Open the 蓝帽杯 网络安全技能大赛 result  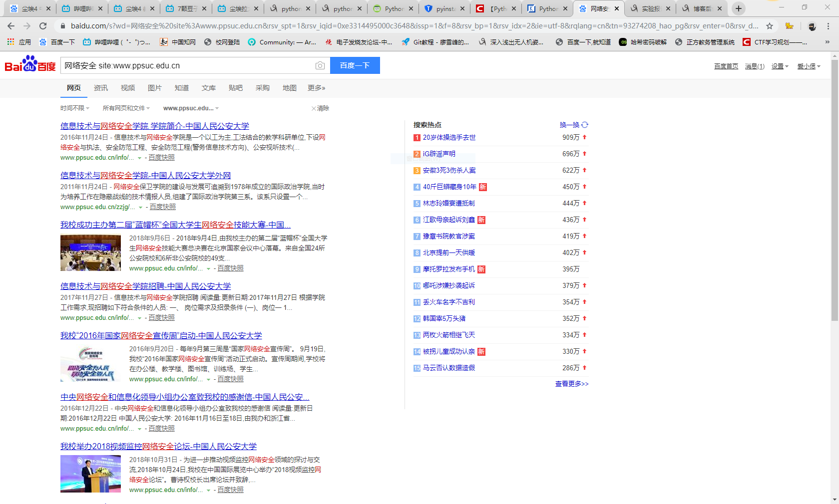[x=175, y=225]
